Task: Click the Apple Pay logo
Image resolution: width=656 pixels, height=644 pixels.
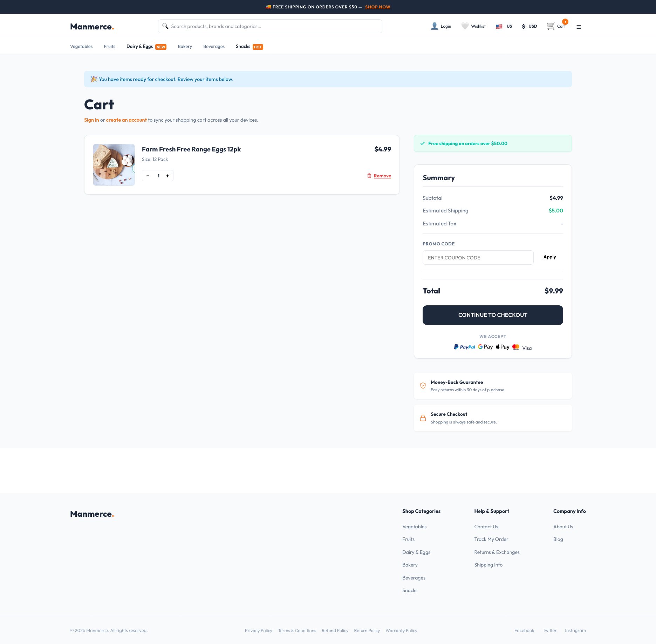Action: (503, 347)
